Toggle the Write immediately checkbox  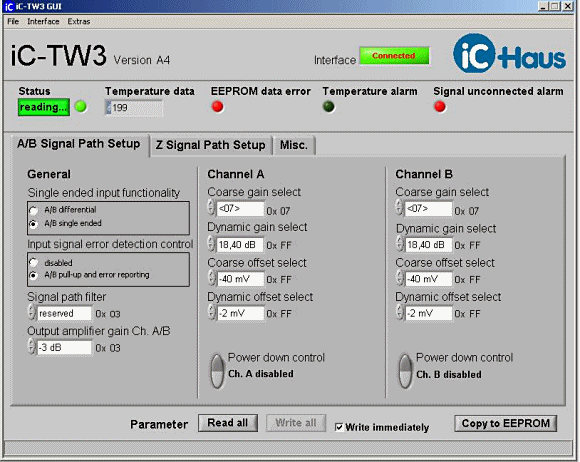(x=339, y=427)
